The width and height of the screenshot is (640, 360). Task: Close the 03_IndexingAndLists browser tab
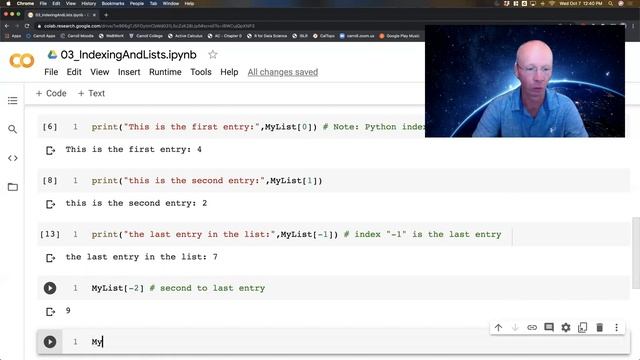[x=94, y=15]
